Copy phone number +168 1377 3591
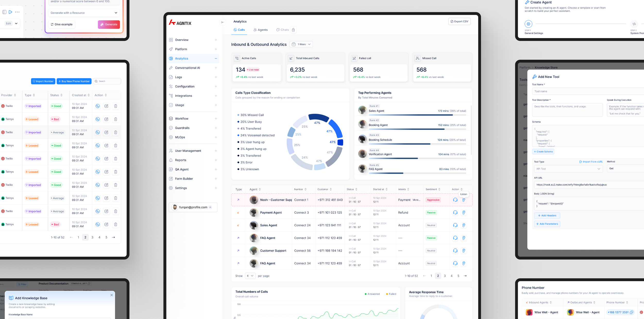This screenshot has height=319, width=644. [x=631, y=312]
